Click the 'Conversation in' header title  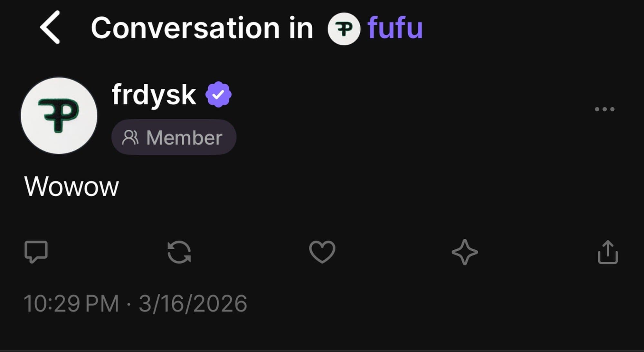[202, 28]
